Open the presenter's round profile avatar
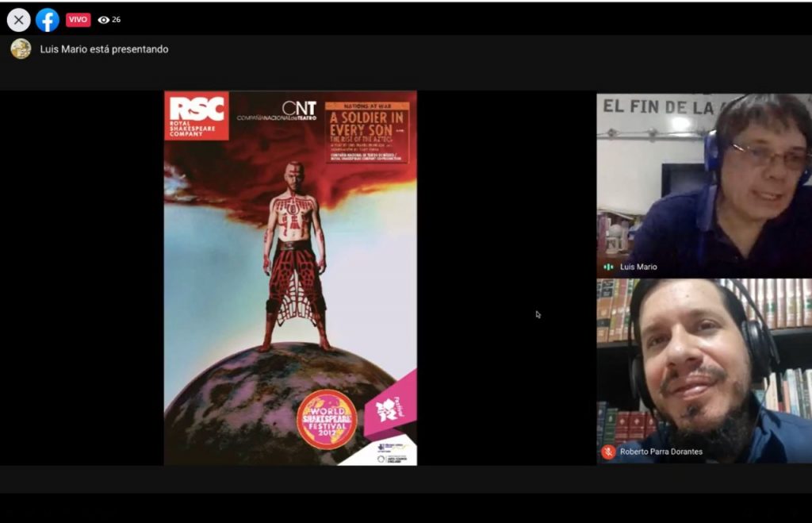The height and width of the screenshot is (523, 812). click(21, 49)
